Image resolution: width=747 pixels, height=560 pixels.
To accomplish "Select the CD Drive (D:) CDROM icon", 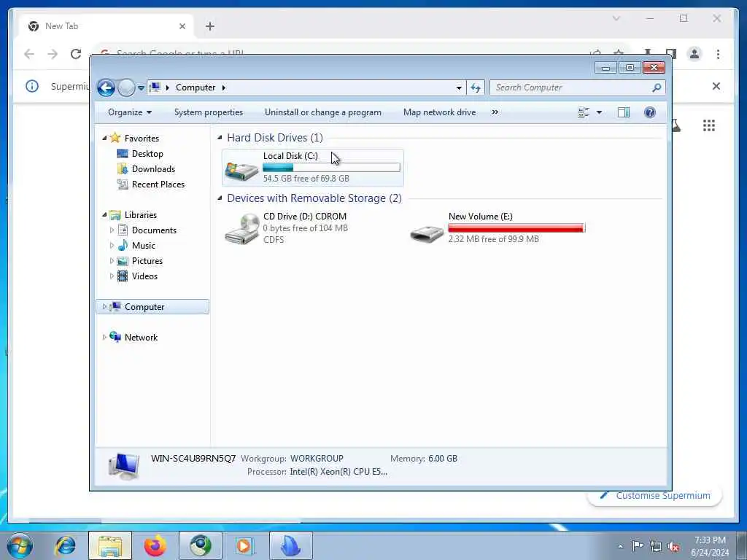I will tap(241, 229).
